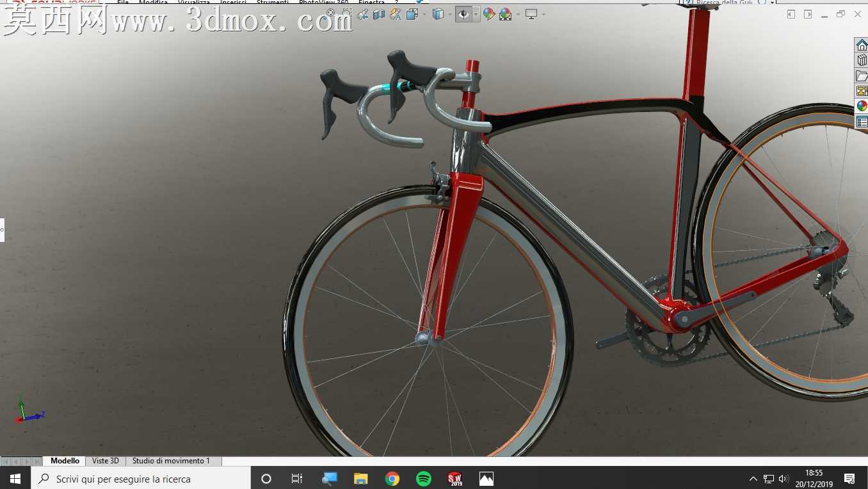
Task: Open the volume control tray icon
Action: [784, 479]
